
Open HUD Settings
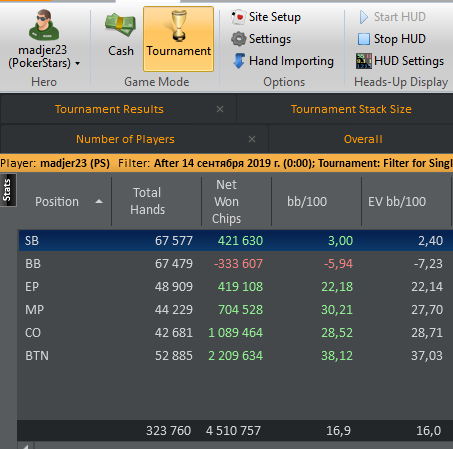point(400,61)
